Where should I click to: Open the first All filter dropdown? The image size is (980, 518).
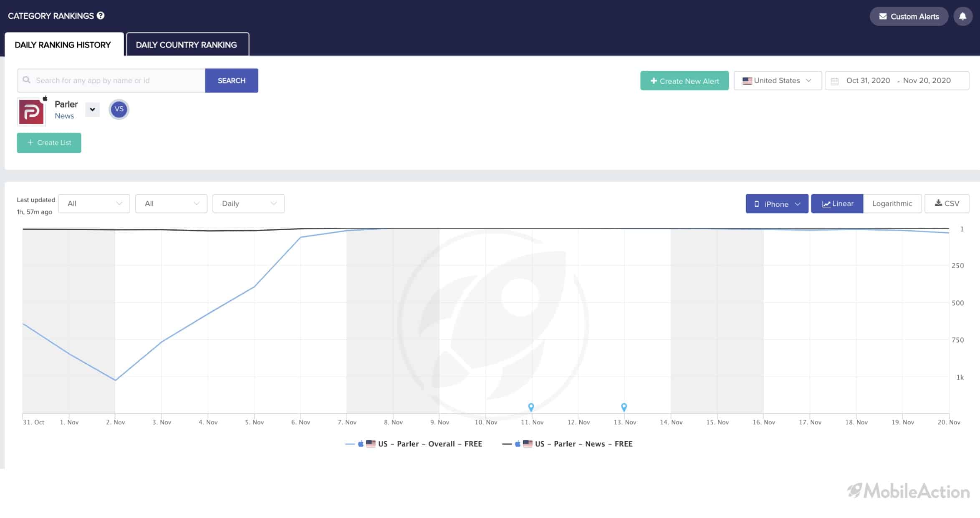point(94,204)
